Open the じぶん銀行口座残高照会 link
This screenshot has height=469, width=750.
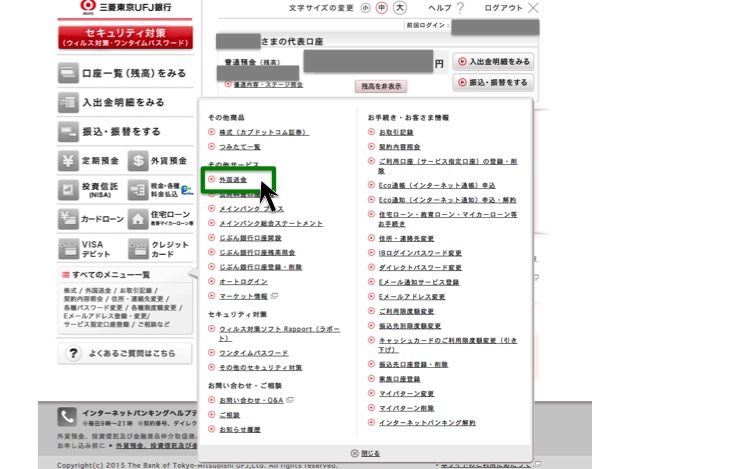(257, 252)
